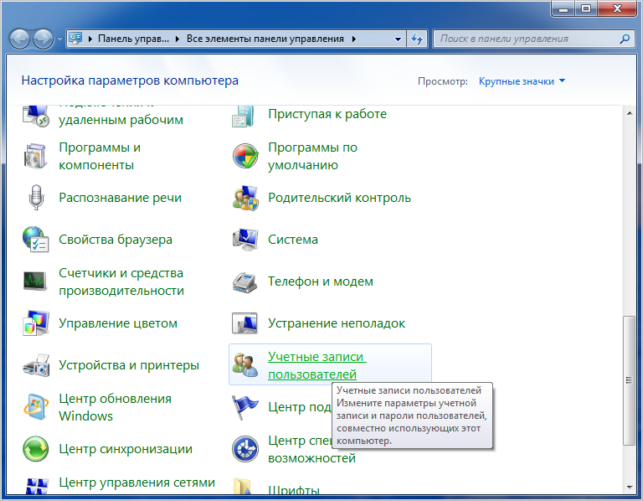This screenshot has width=643, height=501.
Task: Open Свойства браузера link
Action: [115, 239]
